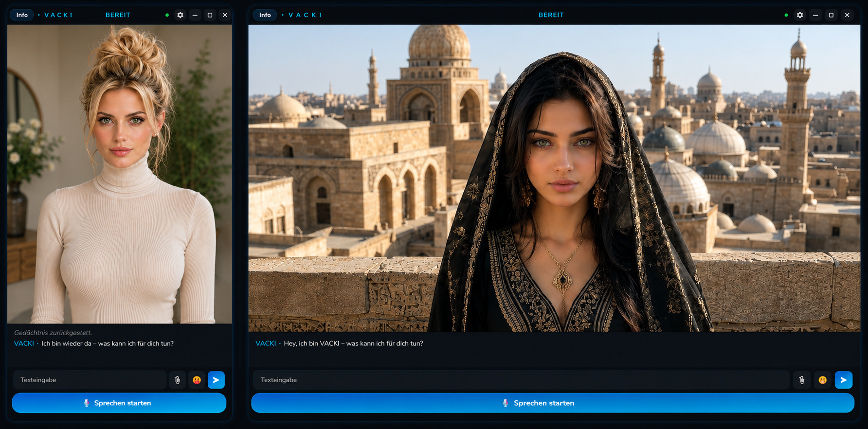Focus the Texteingabe field in left window
This screenshot has height=429, width=868.
90,380
